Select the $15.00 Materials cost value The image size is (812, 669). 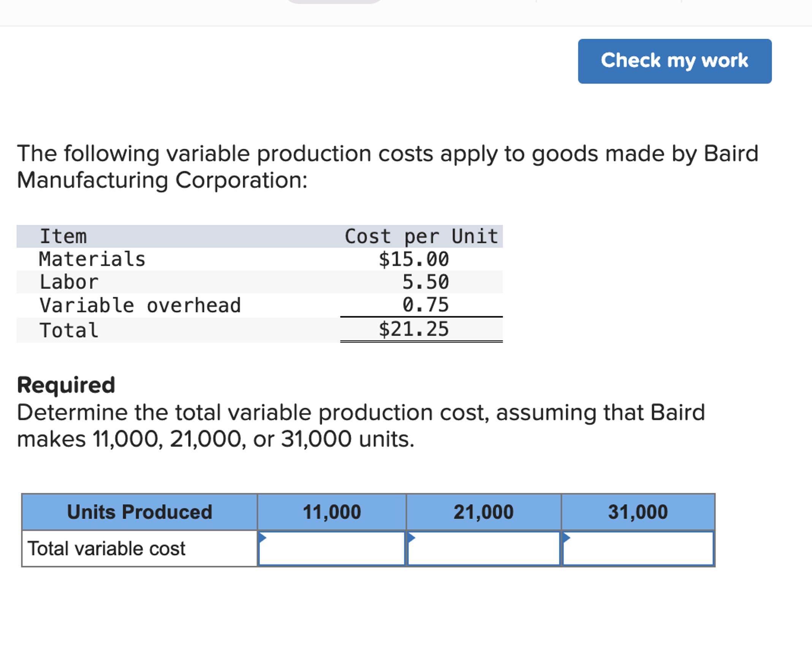[x=414, y=259]
